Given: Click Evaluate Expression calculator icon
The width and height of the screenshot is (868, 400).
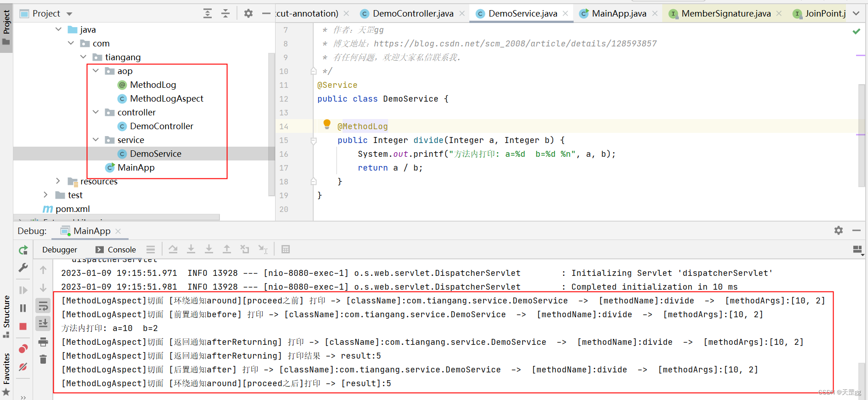Looking at the screenshot, I should point(286,250).
